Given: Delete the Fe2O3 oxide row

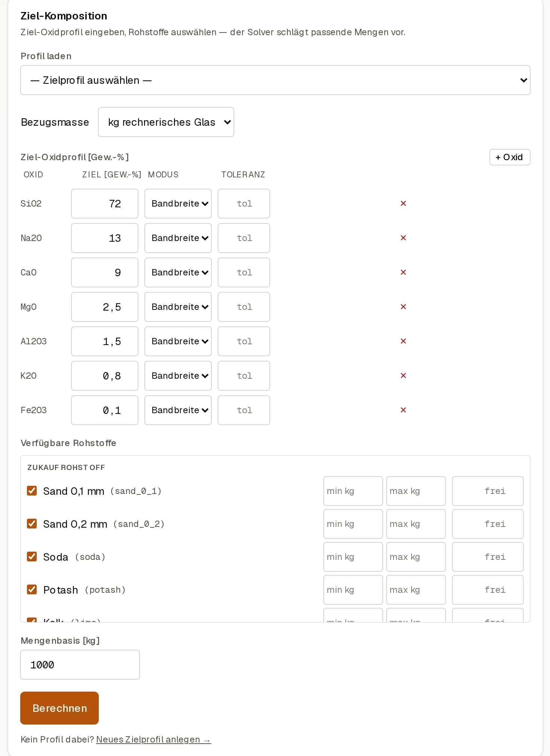Looking at the screenshot, I should [x=403, y=410].
